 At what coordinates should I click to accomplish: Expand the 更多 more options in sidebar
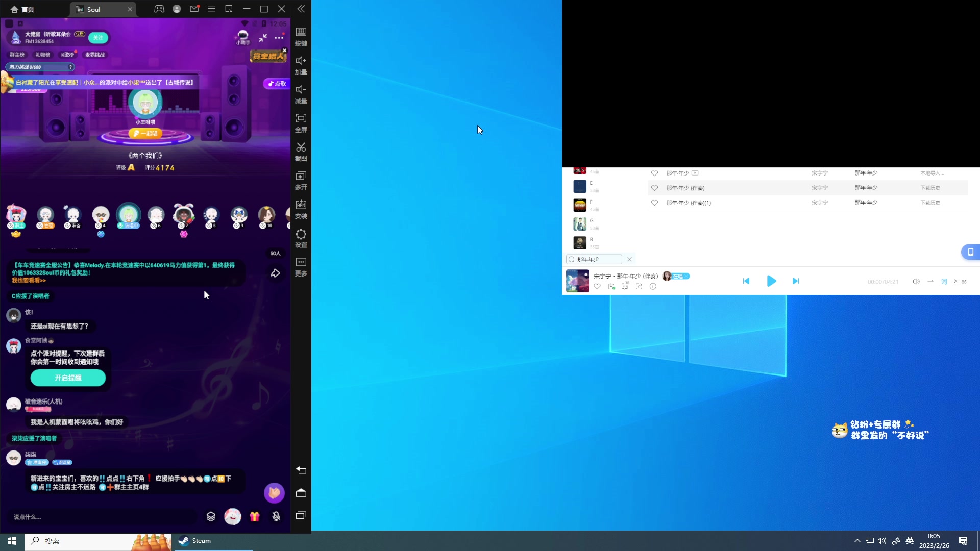(301, 263)
